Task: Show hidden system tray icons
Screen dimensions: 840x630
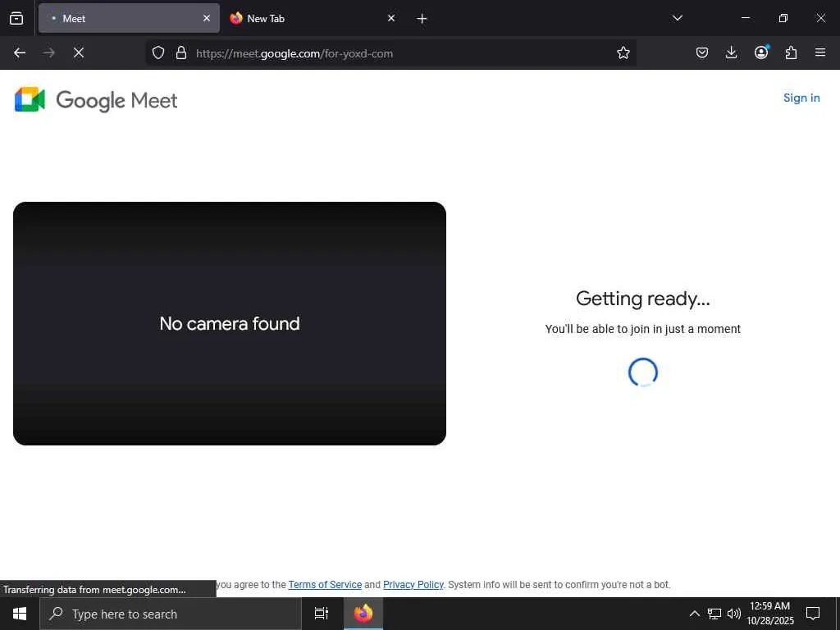Action: pos(694,614)
